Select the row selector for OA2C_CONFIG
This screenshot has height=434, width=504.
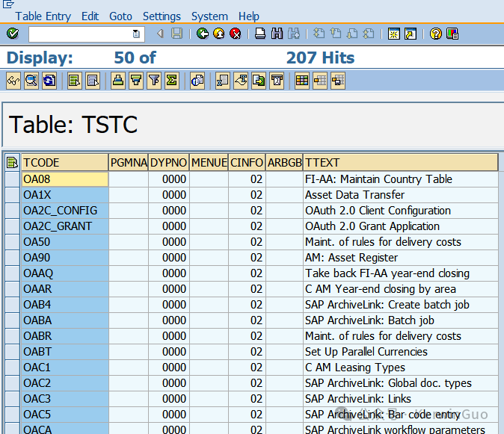[x=13, y=211]
